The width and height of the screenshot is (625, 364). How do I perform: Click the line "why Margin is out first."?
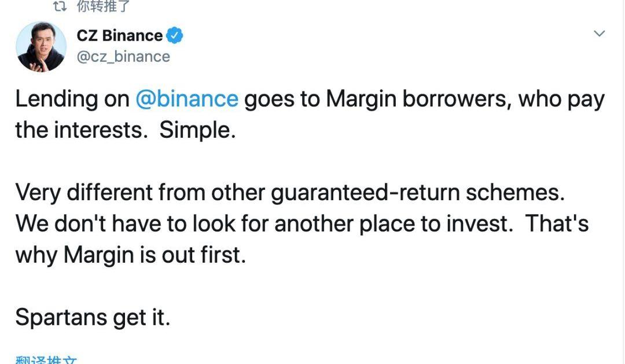(x=130, y=255)
